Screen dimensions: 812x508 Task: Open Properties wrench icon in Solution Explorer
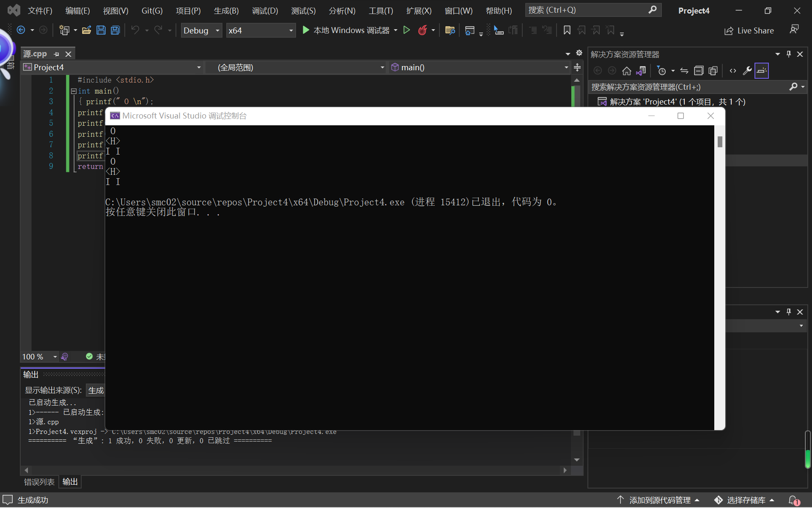click(747, 71)
